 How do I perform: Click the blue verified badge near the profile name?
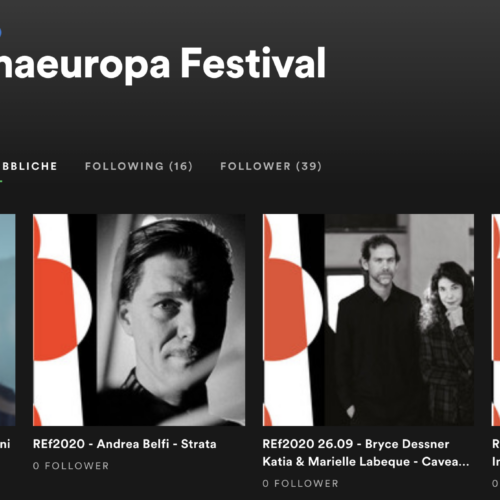coord(1,32)
